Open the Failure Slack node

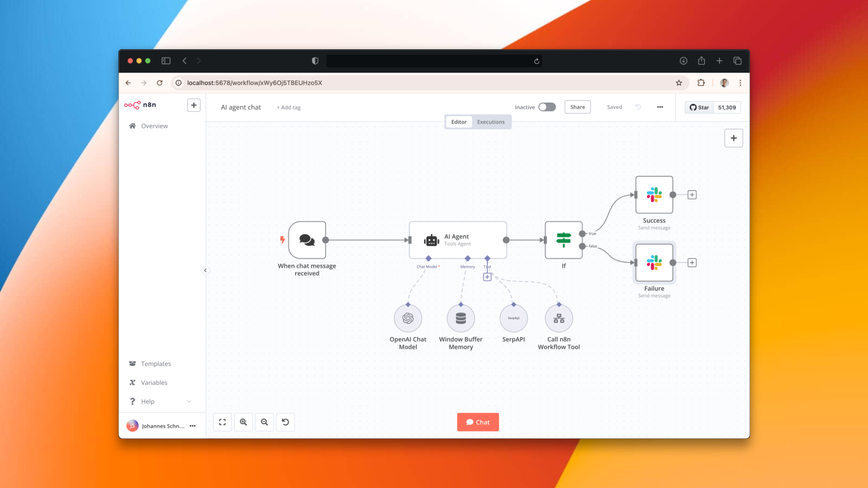point(654,263)
